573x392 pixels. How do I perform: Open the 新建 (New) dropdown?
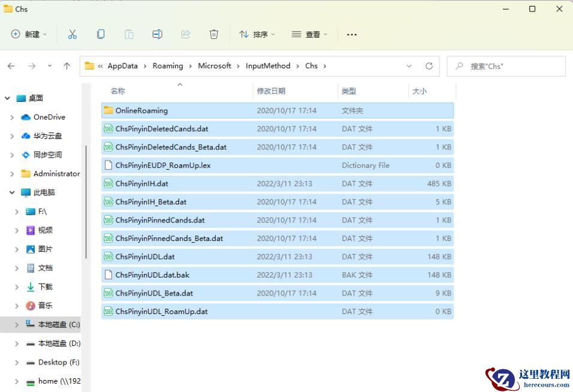click(28, 34)
